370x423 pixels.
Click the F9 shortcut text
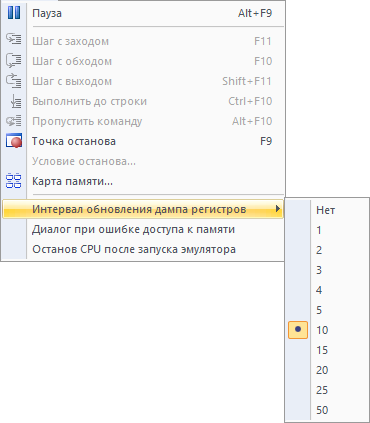266,141
